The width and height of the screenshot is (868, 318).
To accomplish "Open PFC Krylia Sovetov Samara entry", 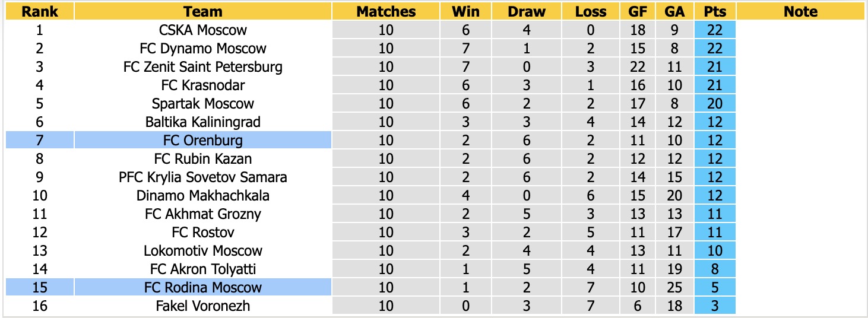I will point(203,177).
